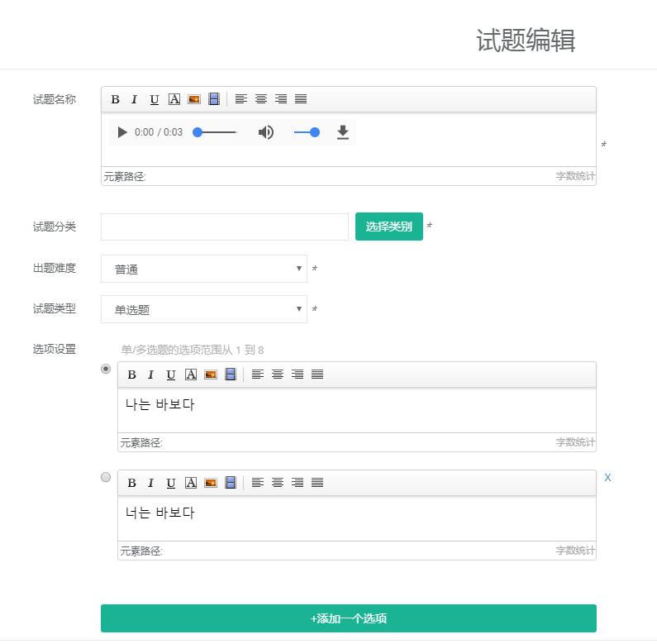Center align text in 试题名称 editor
This screenshot has height=644, width=657.
point(261,99)
